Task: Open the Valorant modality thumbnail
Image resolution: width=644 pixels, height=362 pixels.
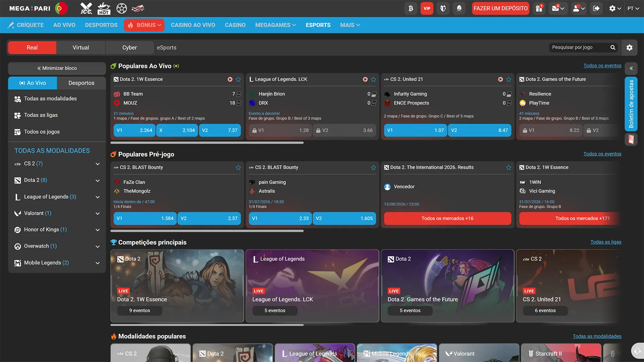Action: 479,353
